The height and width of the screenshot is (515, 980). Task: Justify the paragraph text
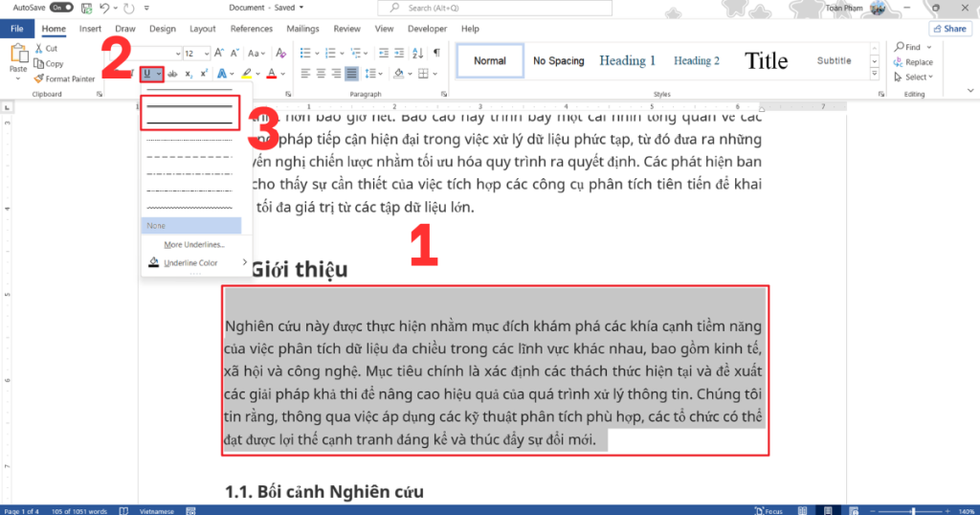pos(352,74)
